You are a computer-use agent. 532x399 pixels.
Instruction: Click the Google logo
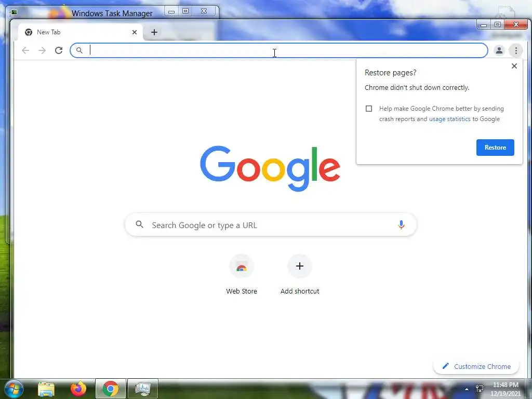(270, 169)
